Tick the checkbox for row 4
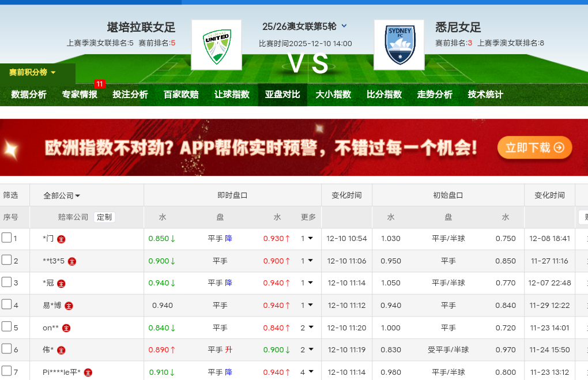Screen dimensions: 588x380 tap(6, 304)
